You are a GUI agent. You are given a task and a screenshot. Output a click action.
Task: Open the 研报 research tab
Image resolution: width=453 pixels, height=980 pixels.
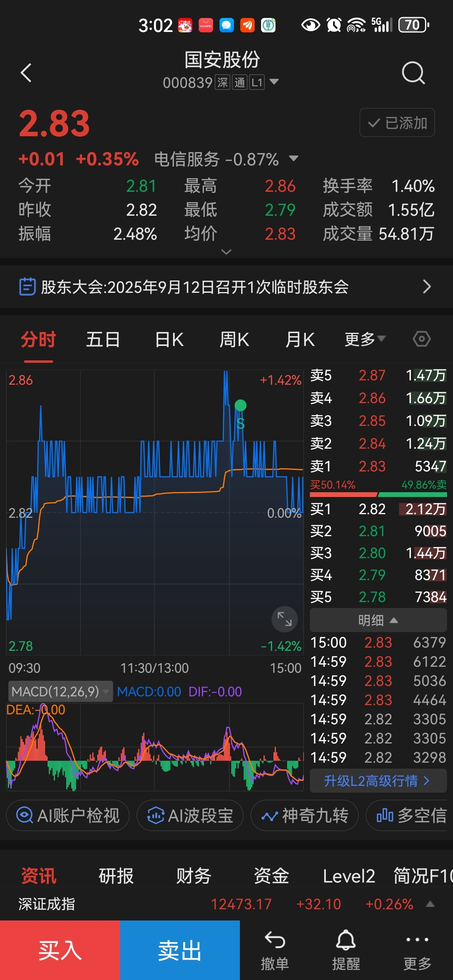[116, 876]
